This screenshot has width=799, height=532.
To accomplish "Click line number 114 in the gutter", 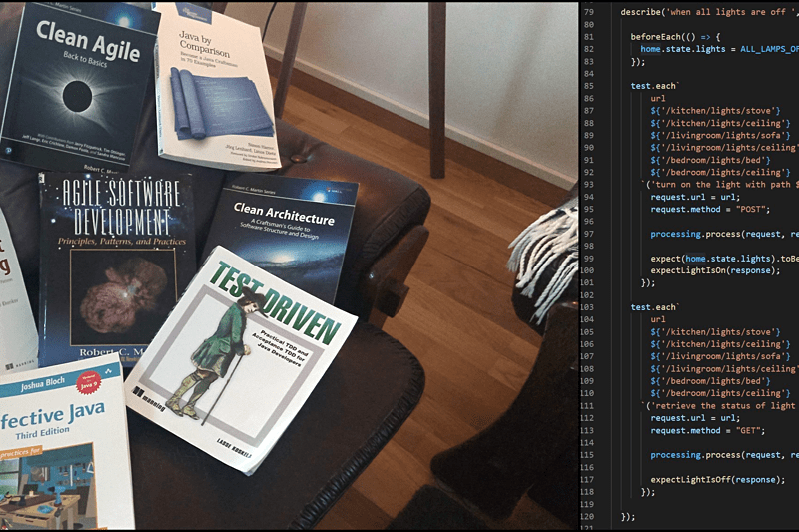I will point(587,443).
